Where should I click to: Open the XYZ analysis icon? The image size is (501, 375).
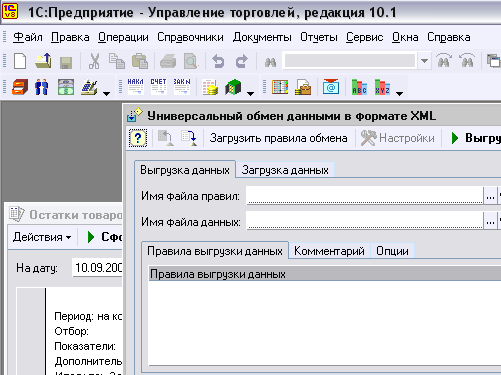pos(382,87)
